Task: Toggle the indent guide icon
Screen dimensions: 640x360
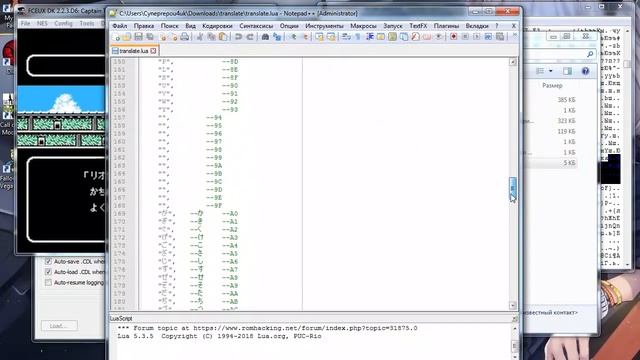Action: point(369,37)
